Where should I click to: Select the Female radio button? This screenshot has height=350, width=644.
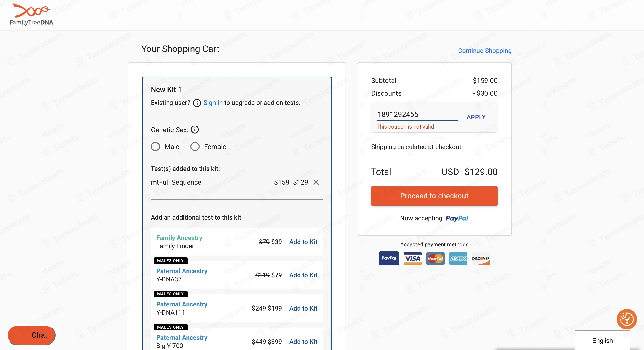(x=195, y=147)
